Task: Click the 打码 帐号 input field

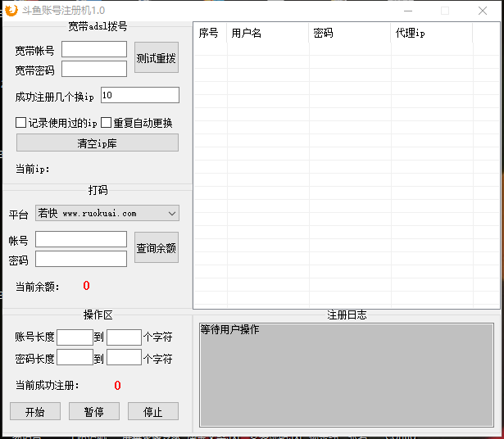Action: click(x=81, y=239)
